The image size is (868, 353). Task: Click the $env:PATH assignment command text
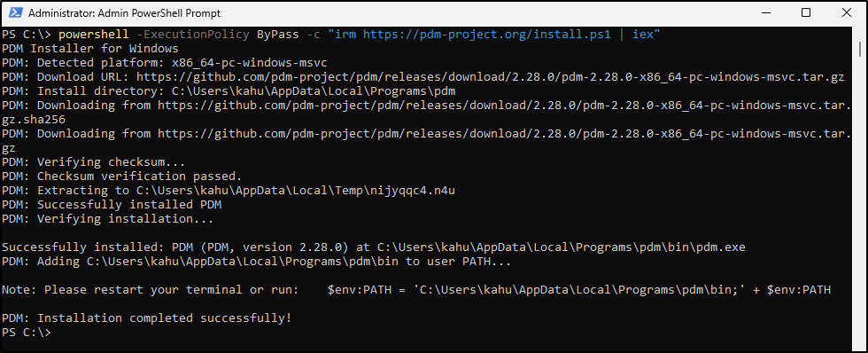[579, 290]
